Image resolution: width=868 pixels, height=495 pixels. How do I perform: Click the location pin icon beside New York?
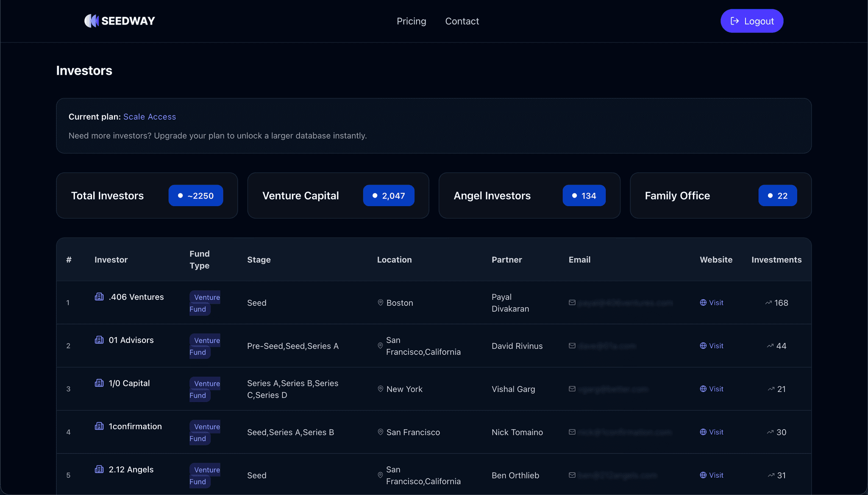(x=380, y=389)
